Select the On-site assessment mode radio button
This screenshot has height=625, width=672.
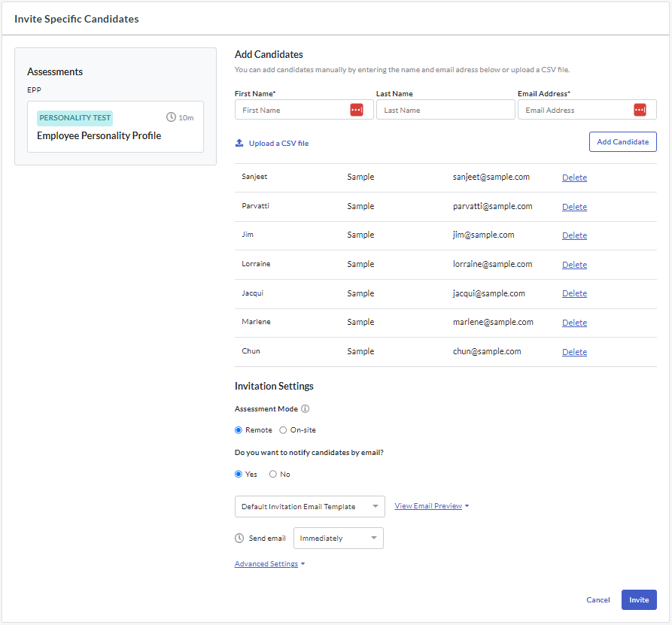(283, 430)
